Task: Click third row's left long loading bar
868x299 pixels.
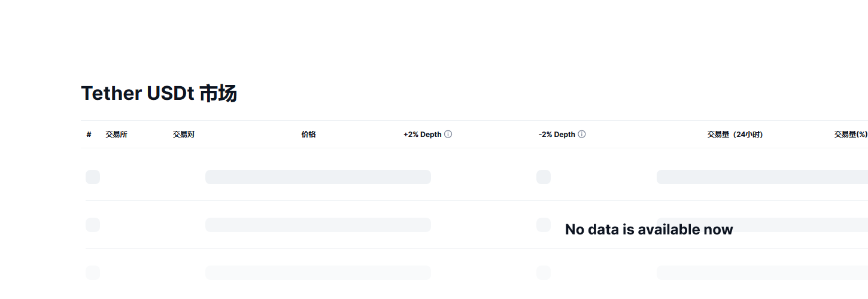Action: tap(318, 273)
